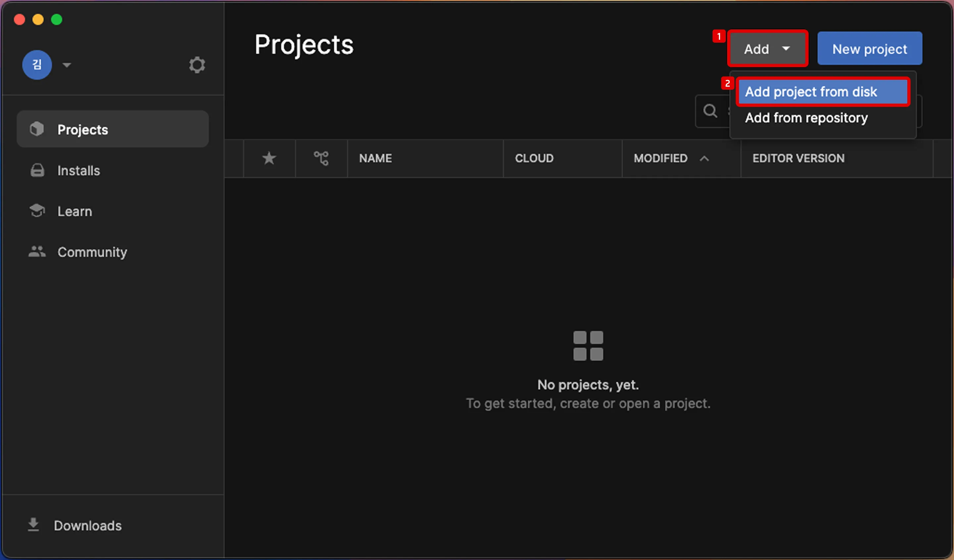
Task: Click the Learn graduation cap icon
Action: [37, 211]
